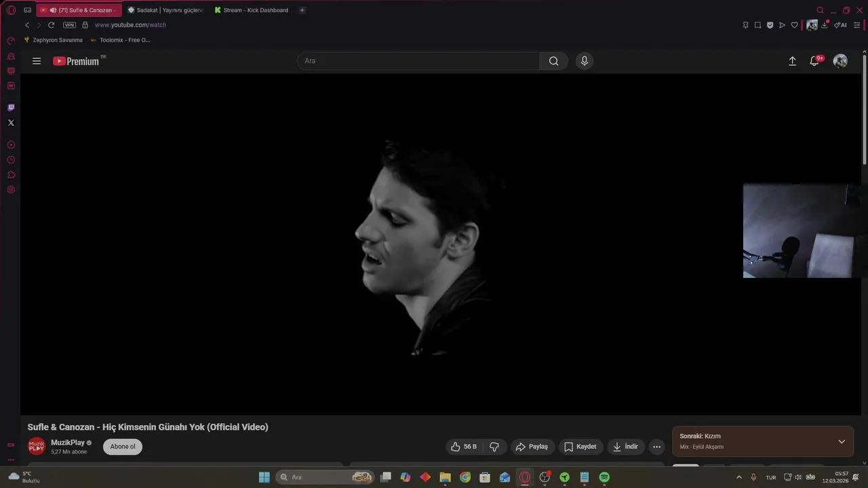Image resolution: width=868 pixels, height=488 pixels.
Task: Click the site security padlock icon
Action: point(85,25)
